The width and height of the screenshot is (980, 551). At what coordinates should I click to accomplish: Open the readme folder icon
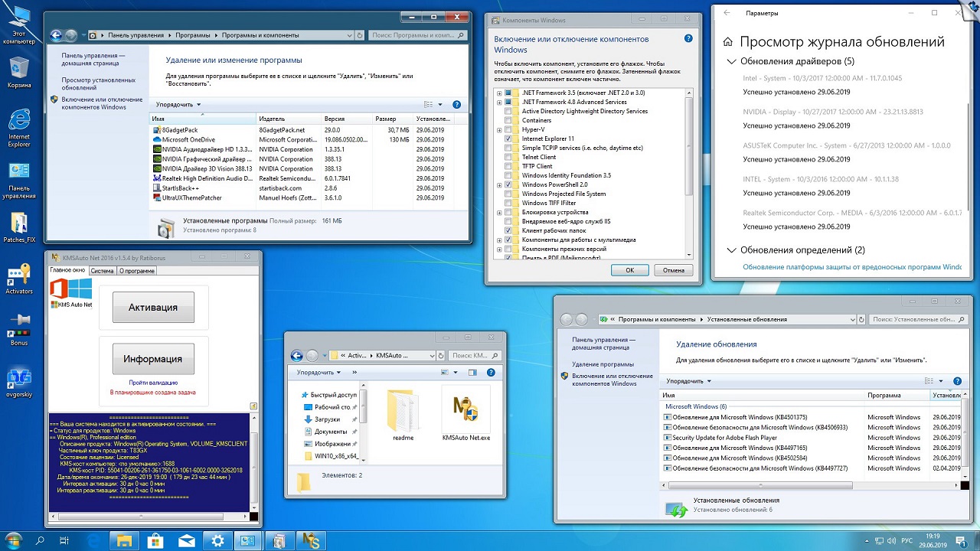point(403,409)
